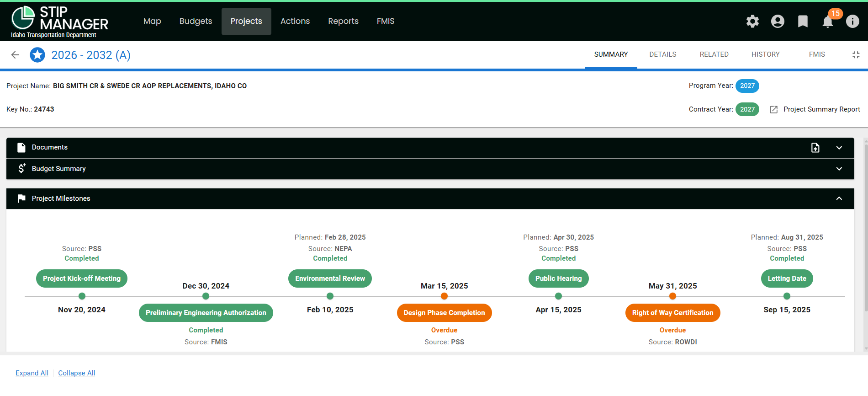
Task: Click the Project Milestones flag icon
Action: [x=21, y=198]
